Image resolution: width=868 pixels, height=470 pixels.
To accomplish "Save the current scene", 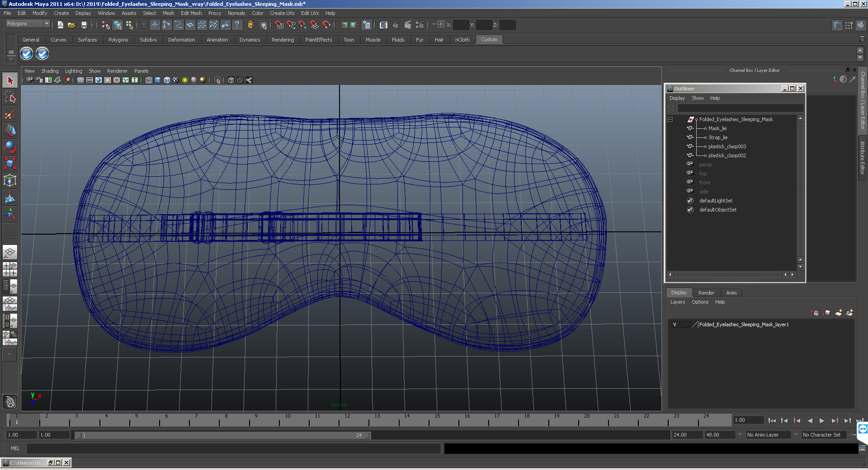I will (x=84, y=25).
